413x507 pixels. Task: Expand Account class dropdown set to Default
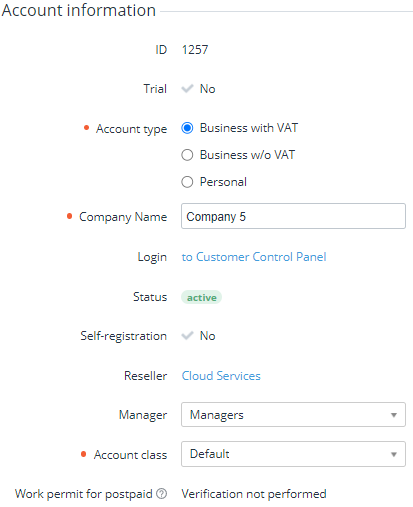[293, 454]
